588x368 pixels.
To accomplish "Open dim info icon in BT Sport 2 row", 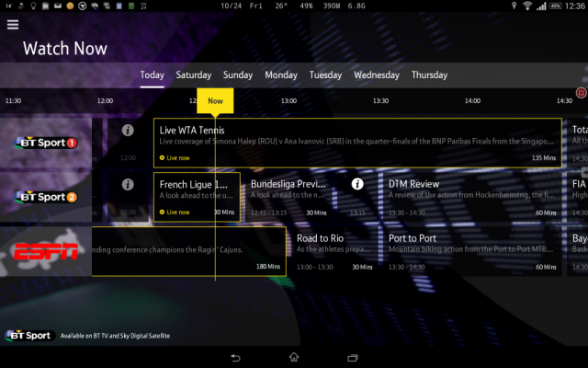I will coord(128,184).
